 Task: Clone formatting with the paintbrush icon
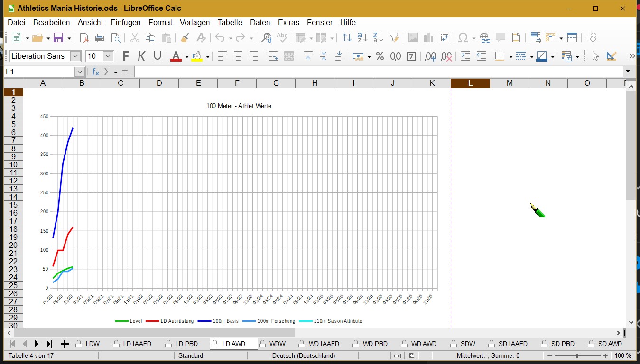(186, 38)
